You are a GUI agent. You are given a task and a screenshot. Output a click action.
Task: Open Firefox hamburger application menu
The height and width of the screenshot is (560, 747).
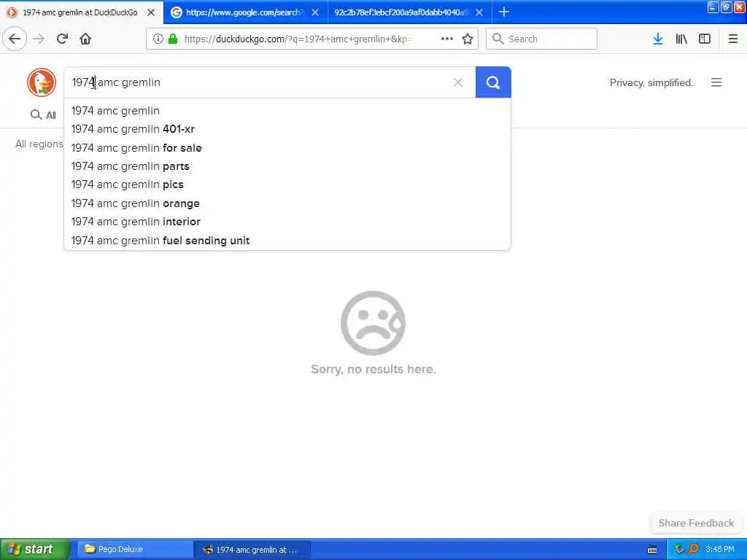[x=733, y=39]
